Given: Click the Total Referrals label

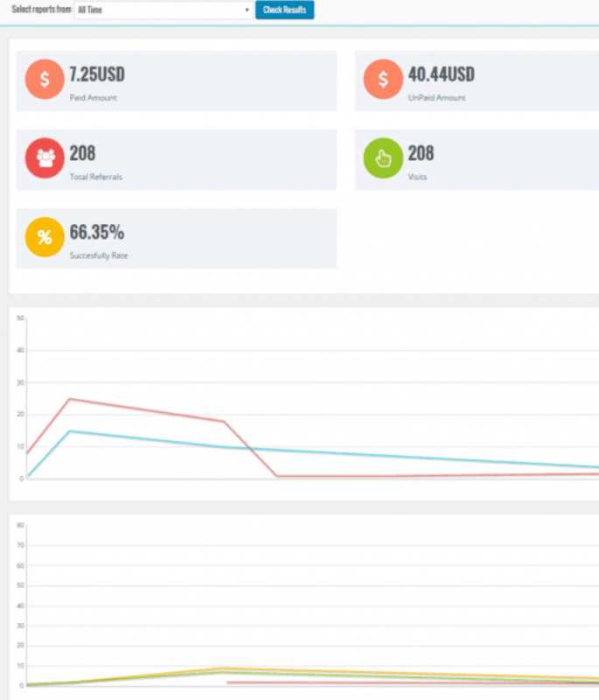Looking at the screenshot, I should (96, 177).
